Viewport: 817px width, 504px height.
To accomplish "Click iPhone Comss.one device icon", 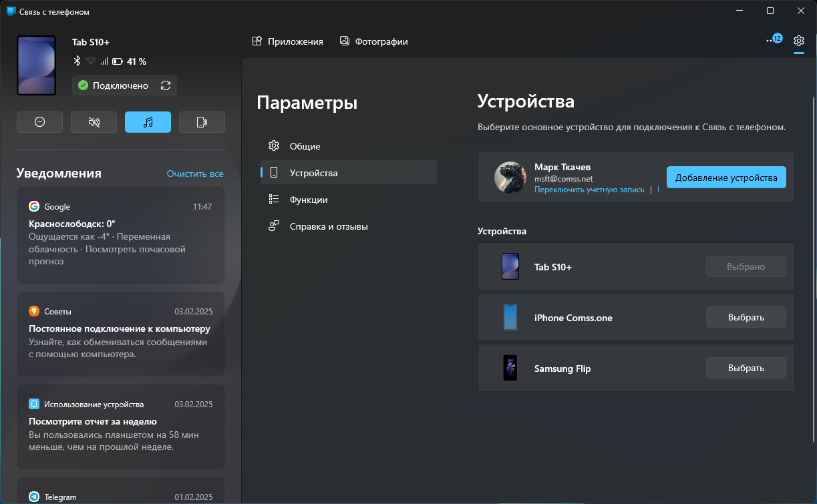I will click(510, 317).
